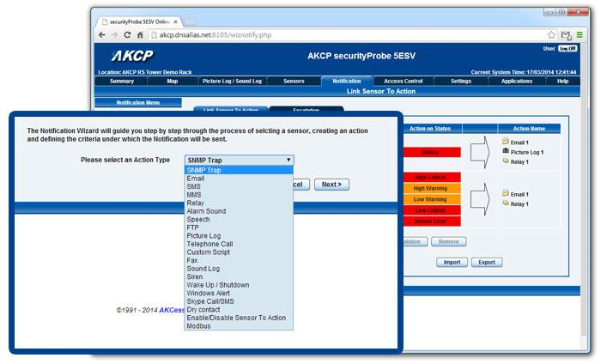Pick Modbus option from the list
Viewport: 601px width, 364px height.
tap(199, 326)
